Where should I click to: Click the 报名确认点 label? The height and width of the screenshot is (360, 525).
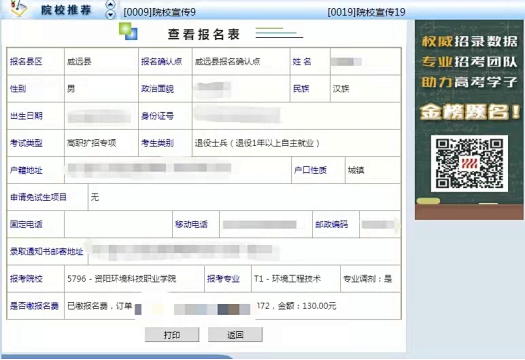click(161, 61)
